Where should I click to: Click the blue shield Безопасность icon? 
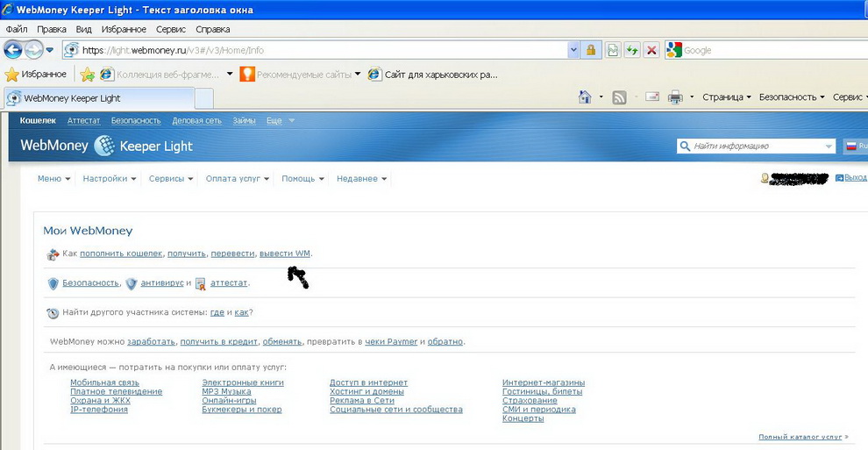[53, 283]
